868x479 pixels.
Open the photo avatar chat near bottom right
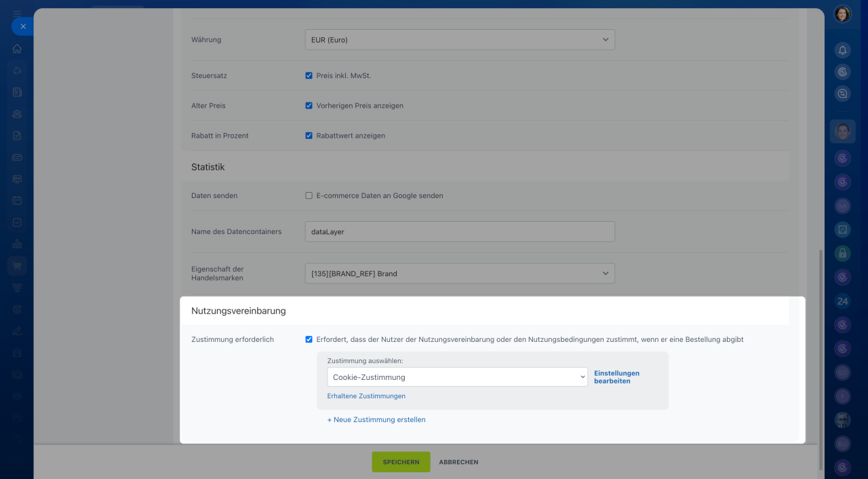[x=842, y=419]
